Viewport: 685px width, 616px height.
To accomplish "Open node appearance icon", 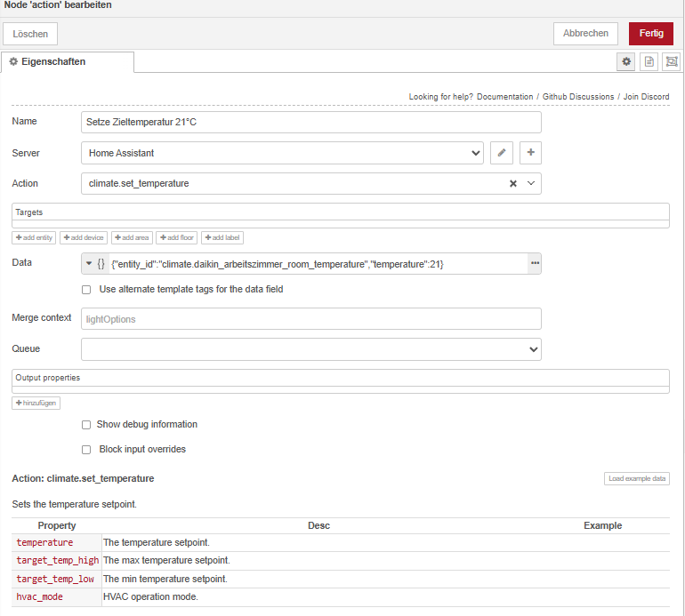I will [671, 61].
